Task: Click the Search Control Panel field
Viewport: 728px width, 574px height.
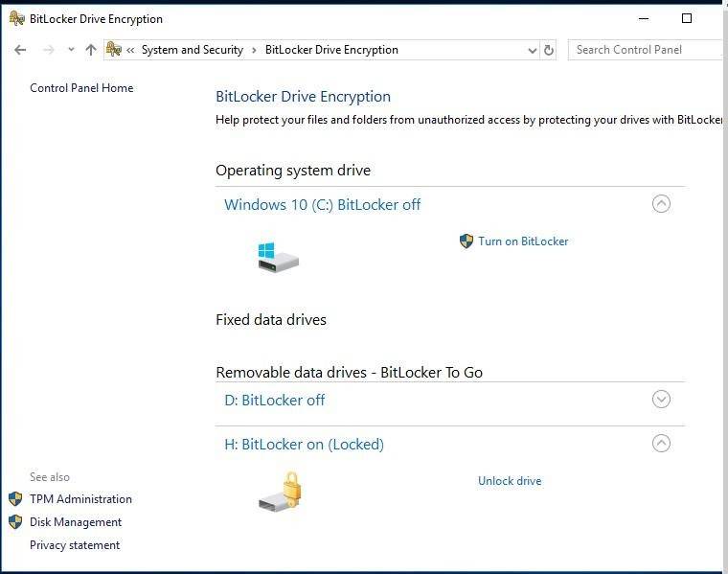Action: point(648,50)
